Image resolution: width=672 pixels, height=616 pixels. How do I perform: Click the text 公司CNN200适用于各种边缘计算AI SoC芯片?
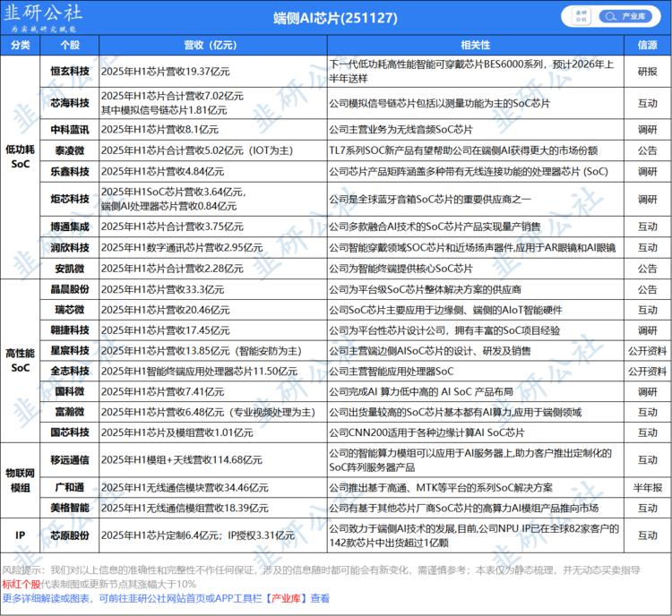point(426,432)
